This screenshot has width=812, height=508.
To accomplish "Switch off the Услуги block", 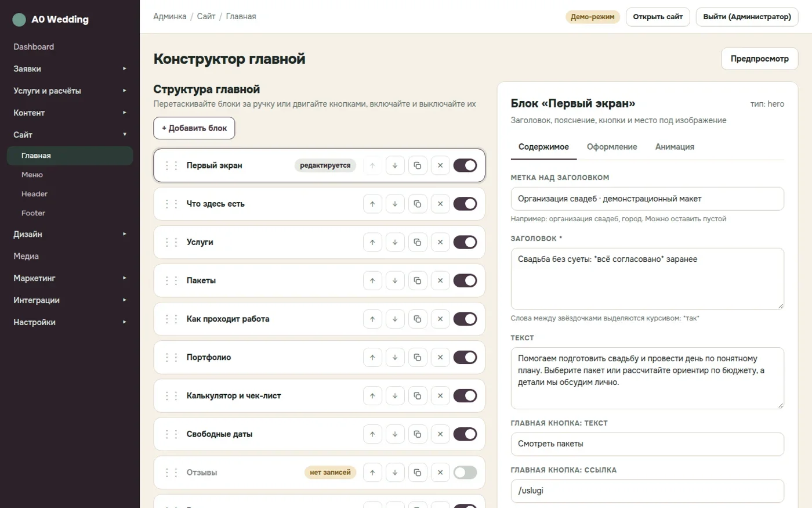I will coord(465,242).
